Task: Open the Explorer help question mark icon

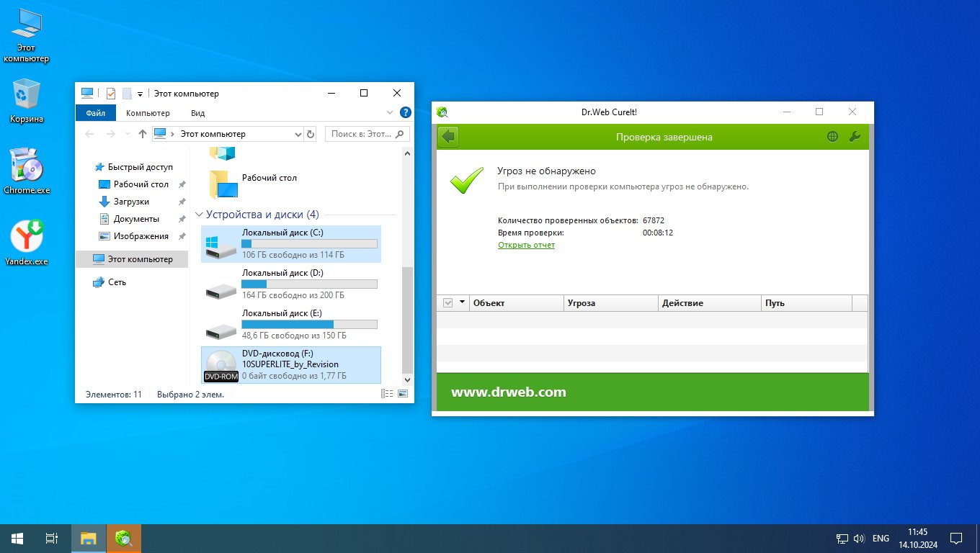Action: pos(405,113)
